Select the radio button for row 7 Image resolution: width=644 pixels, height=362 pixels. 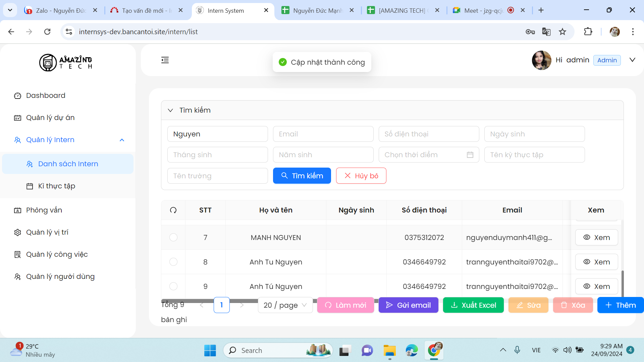pos(173,237)
